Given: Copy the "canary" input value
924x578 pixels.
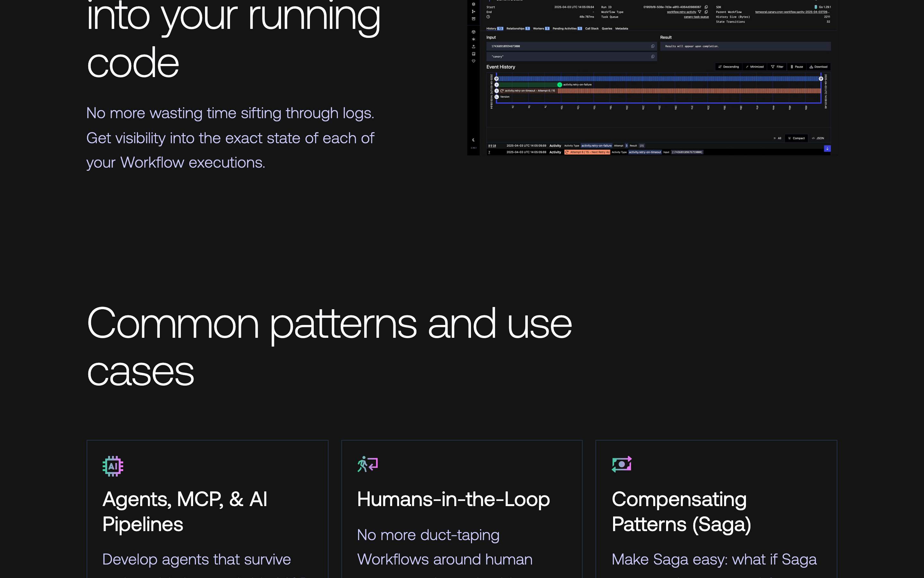Looking at the screenshot, I should pyautogui.click(x=653, y=57).
